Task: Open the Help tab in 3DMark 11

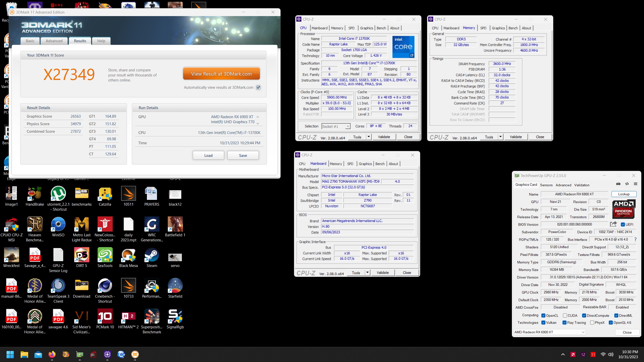Action: click(x=101, y=41)
